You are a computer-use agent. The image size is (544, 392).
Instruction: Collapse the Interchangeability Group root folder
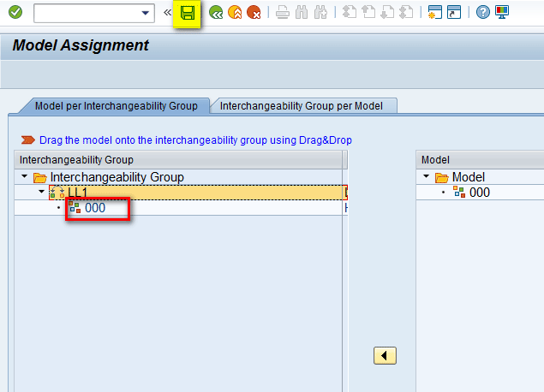pyautogui.click(x=24, y=177)
